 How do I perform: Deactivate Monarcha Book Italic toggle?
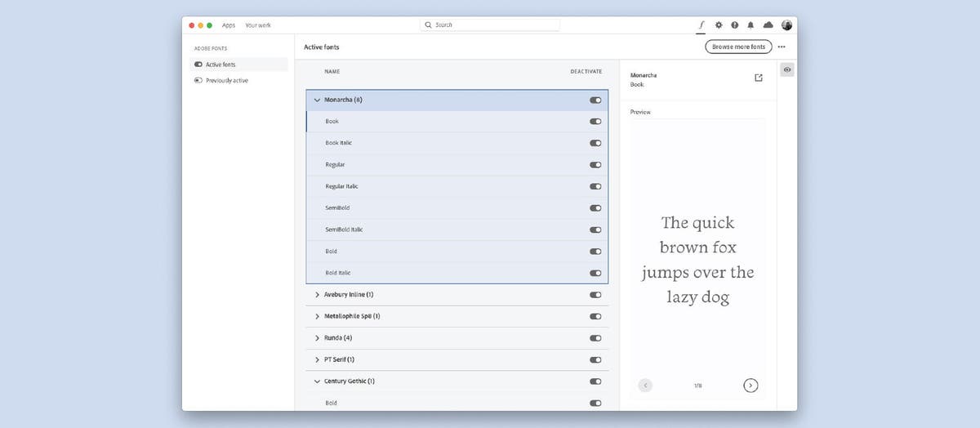coord(595,143)
